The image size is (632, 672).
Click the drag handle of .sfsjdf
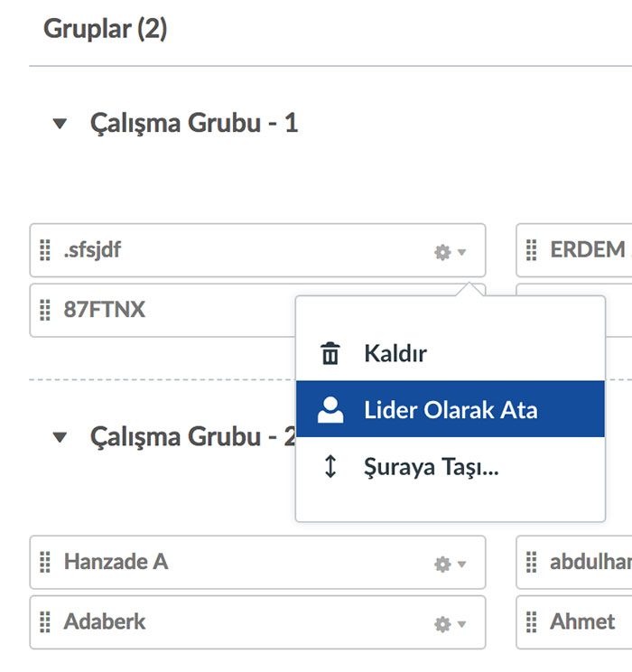click(45, 250)
